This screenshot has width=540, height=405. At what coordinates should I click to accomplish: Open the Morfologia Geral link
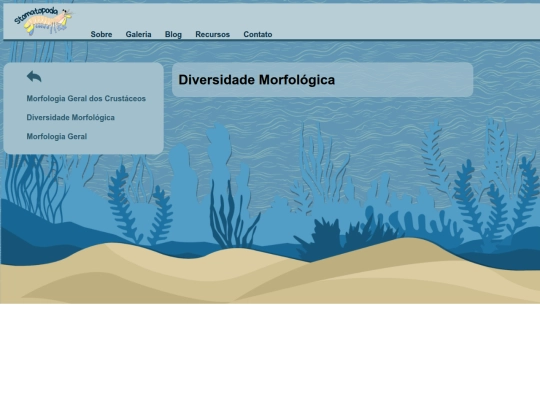[57, 136]
